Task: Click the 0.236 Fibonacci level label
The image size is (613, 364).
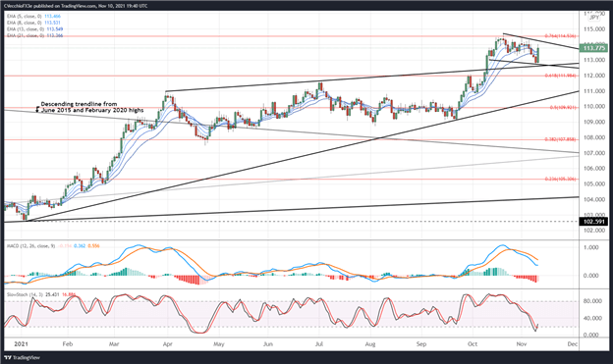Action: coord(560,179)
